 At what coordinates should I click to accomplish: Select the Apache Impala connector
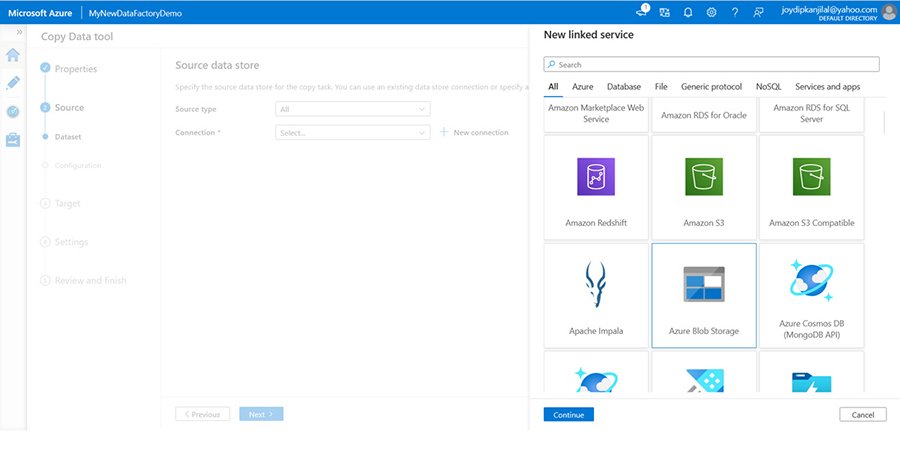click(x=596, y=295)
